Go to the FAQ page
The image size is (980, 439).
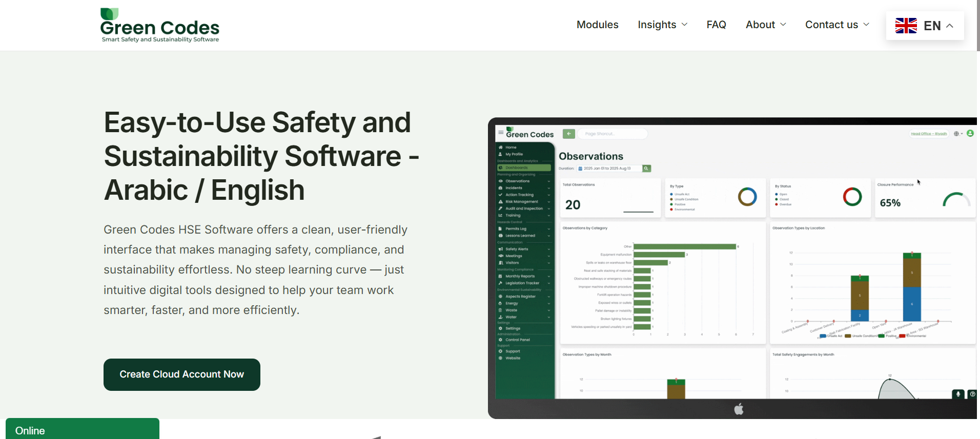tap(716, 25)
